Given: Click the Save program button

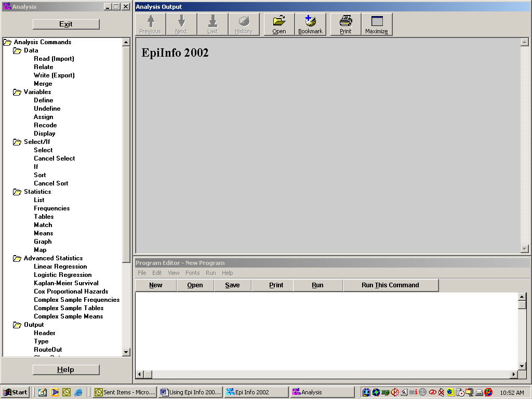Looking at the screenshot, I should (x=232, y=285).
